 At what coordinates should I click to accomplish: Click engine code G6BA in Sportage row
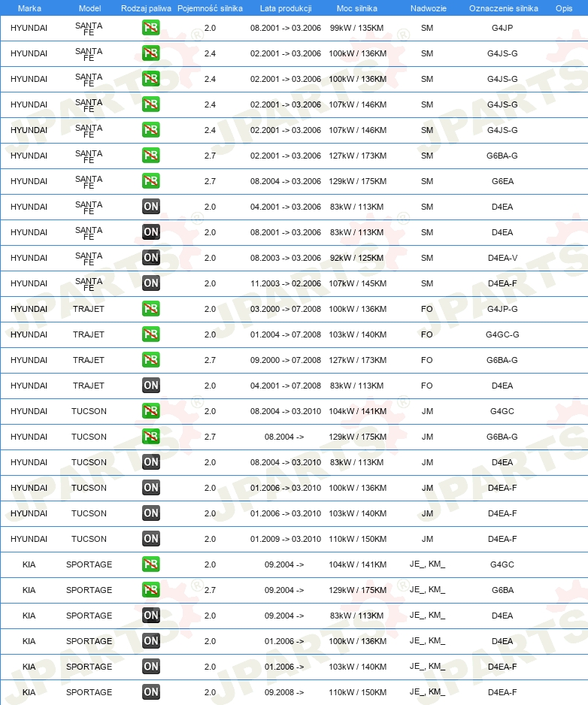click(502, 590)
